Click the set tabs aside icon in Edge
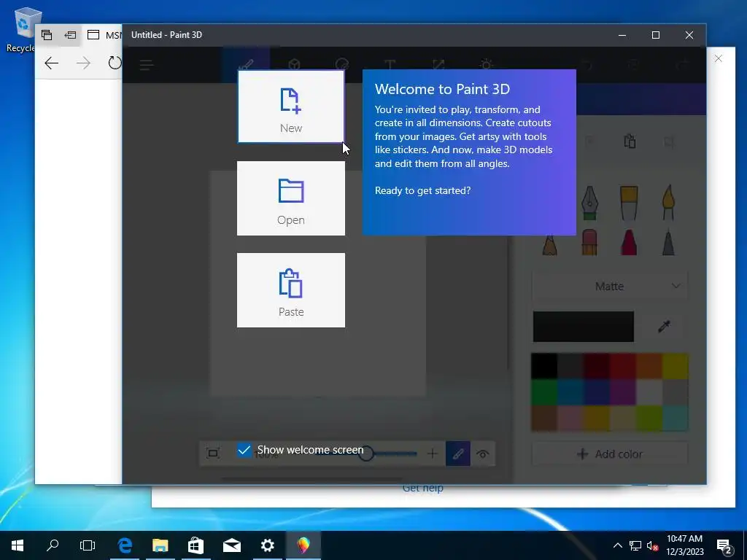The height and width of the screenshot is (560, 747). (x=70, y=35)
